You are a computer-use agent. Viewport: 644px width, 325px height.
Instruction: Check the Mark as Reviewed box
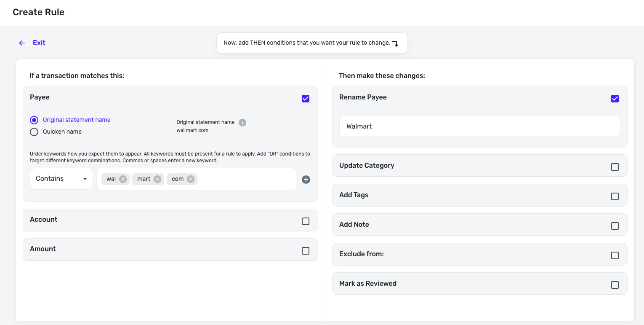pyautogui.click(x=615, y=285)
